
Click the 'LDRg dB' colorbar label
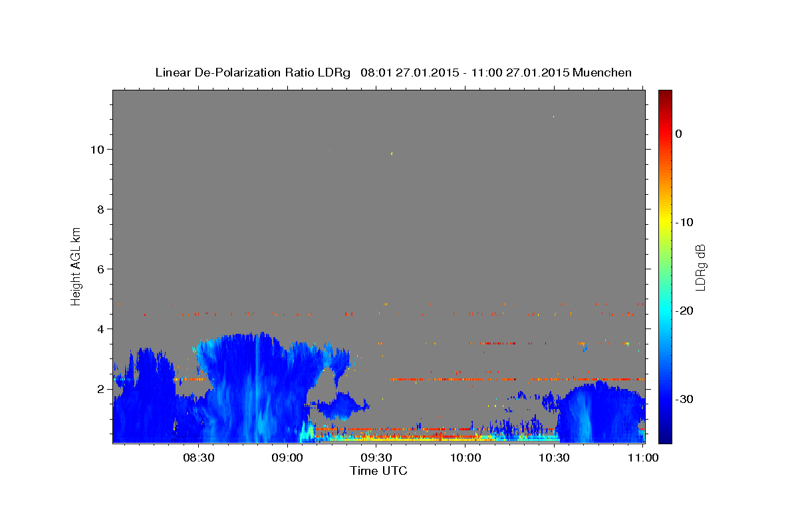point(700,267)
